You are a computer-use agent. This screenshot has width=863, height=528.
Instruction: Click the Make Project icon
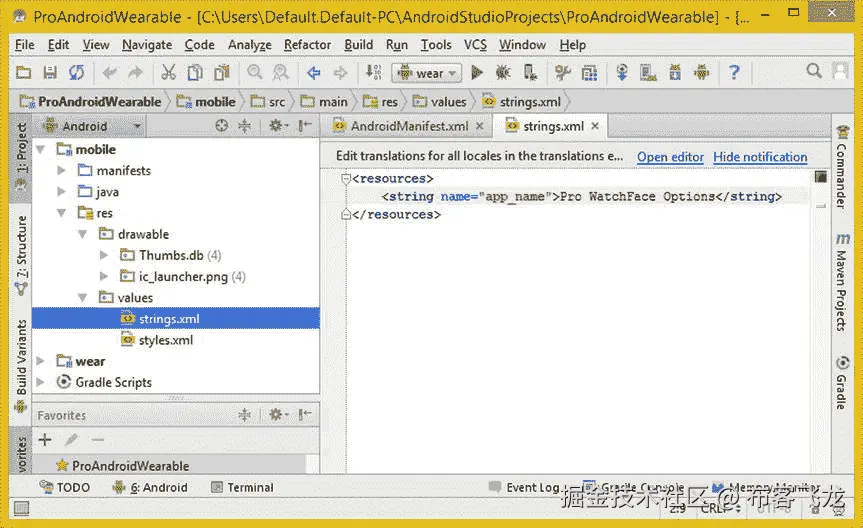point(373,72)
